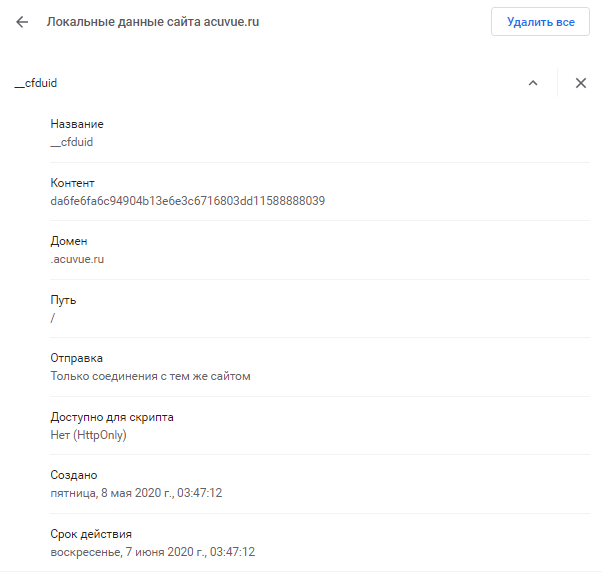This screenshot has width=602, height=573.
Task: Click the Отправка field label
Action: (x=76, y=358)
